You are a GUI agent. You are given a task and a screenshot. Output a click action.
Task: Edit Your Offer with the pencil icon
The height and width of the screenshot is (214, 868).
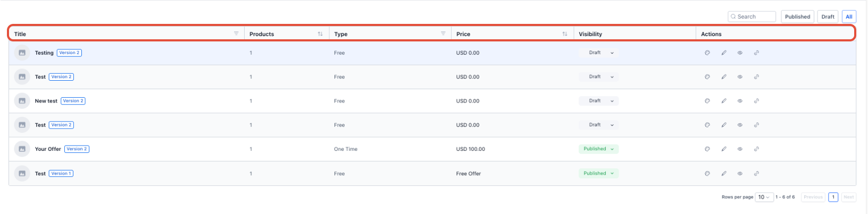(724, 149)
